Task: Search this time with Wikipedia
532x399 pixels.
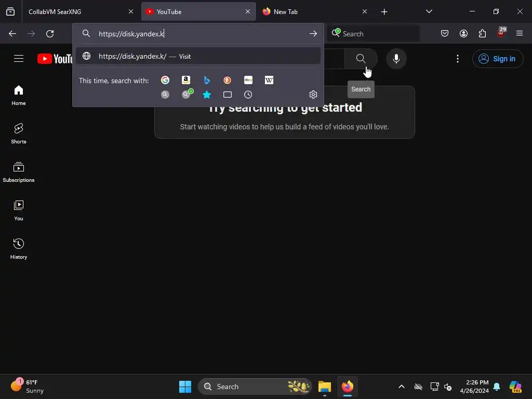Action: pyautogui.click(x=269, y=80)
